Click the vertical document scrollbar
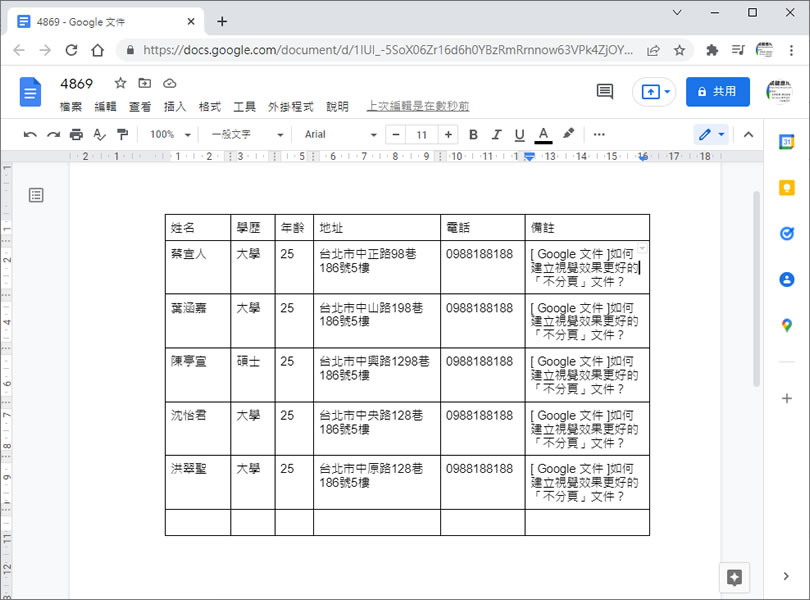 point(756,289)
